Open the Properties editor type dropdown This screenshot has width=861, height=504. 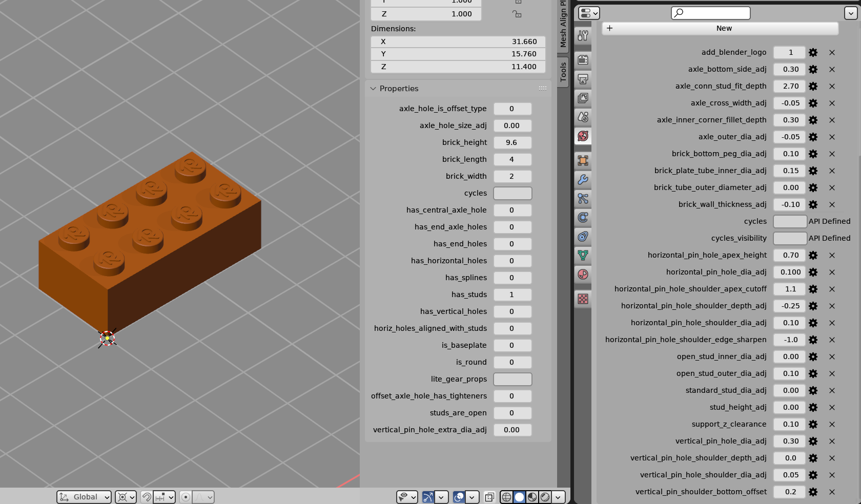pyautogui.click(x=589, y=13)
